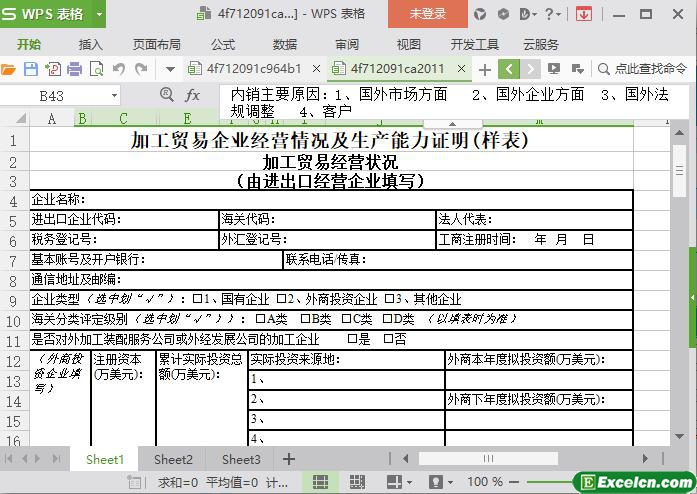Image resolution: width=697 pixels, height=494 pixels.
Task: Open the feedback dropdown icon in title bar
Action: coord(528,14)
